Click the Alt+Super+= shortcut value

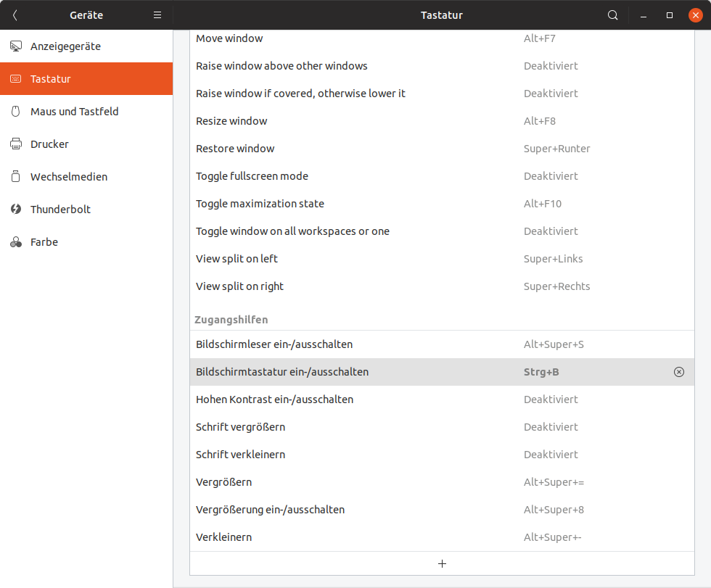pos(554,482)
